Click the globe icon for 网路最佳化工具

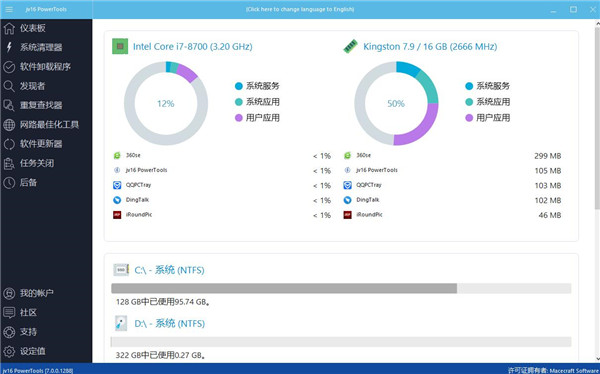[x=9, y=124]
